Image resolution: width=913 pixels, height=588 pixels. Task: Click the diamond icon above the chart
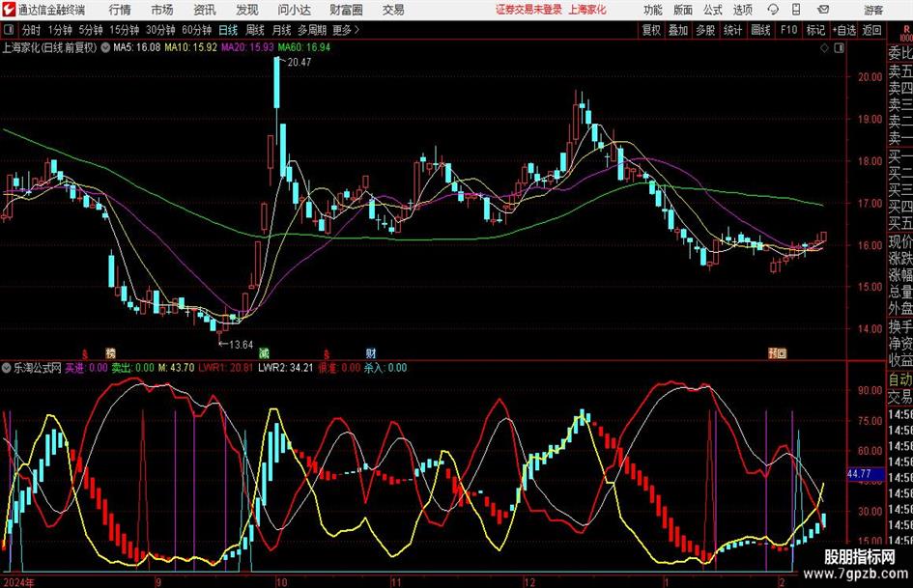point(824,48)
